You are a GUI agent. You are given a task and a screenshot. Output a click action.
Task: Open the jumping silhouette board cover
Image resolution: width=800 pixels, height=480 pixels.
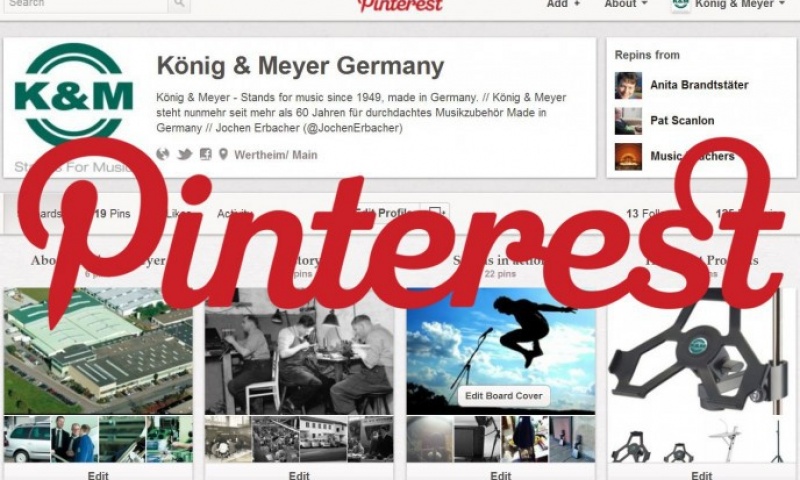(x=501, y=351)
